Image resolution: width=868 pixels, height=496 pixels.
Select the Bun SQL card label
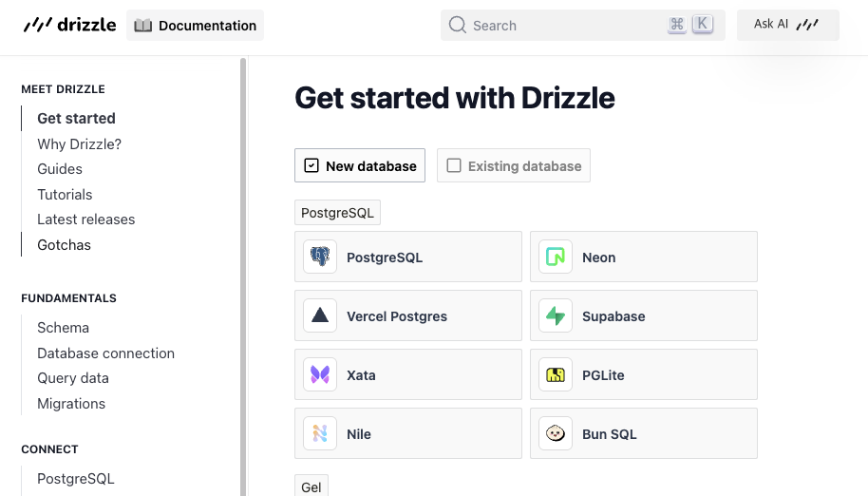point(610,434)
